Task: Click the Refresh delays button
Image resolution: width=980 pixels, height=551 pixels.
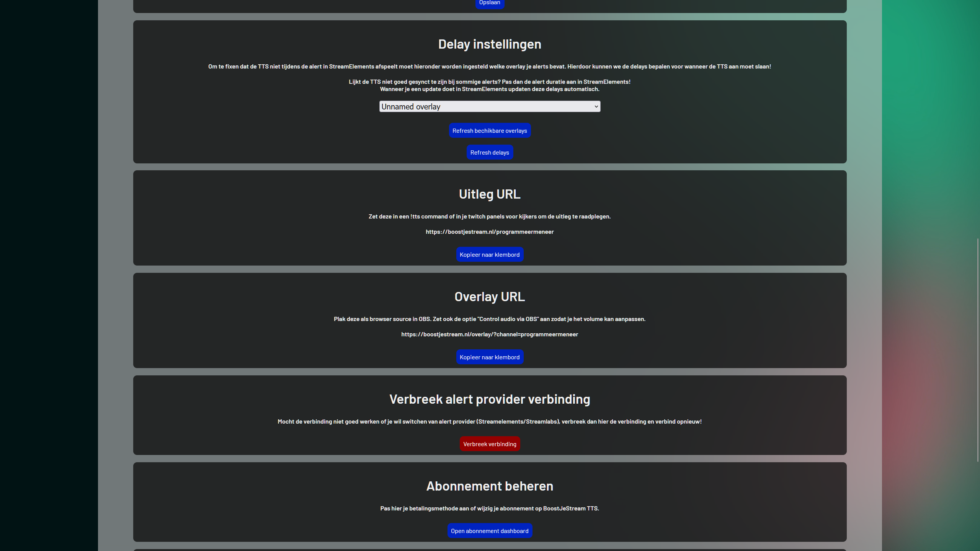Action: pos(490,152)
